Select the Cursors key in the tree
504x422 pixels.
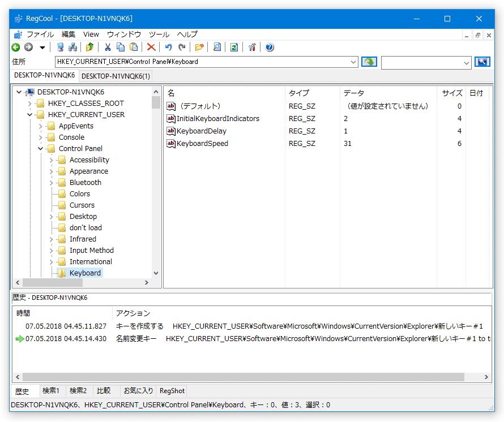pos(82,205)
